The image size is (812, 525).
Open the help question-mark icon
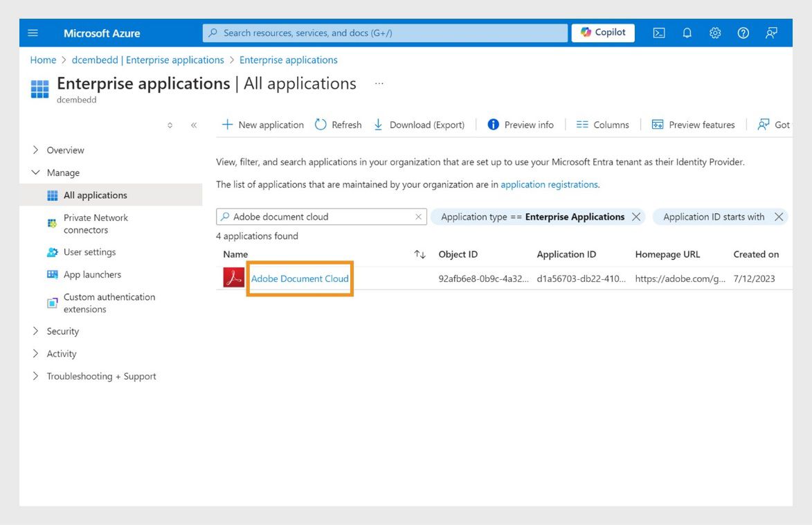coord(742,33)
